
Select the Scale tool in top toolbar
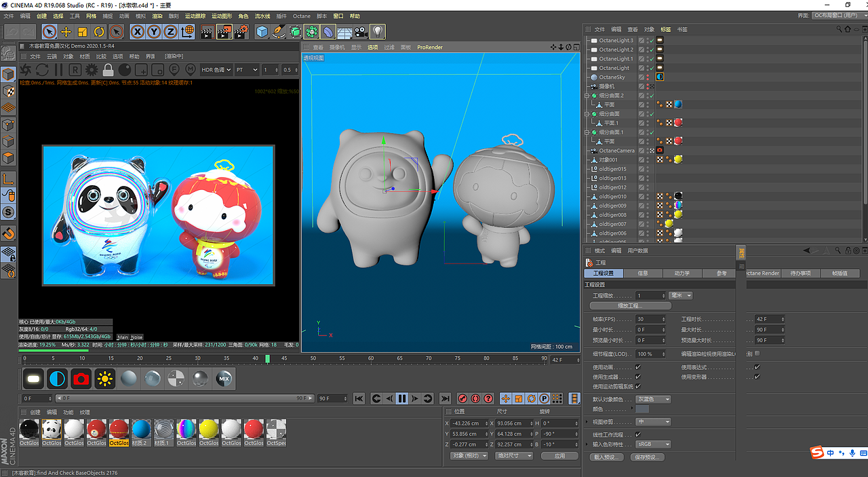[x=83, y=31]
